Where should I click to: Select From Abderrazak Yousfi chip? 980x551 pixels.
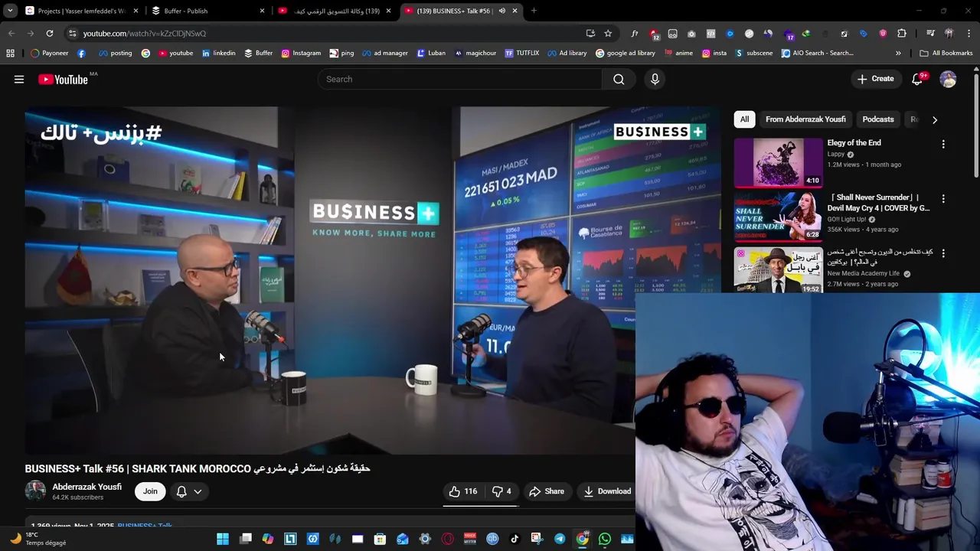click(805, 119)
